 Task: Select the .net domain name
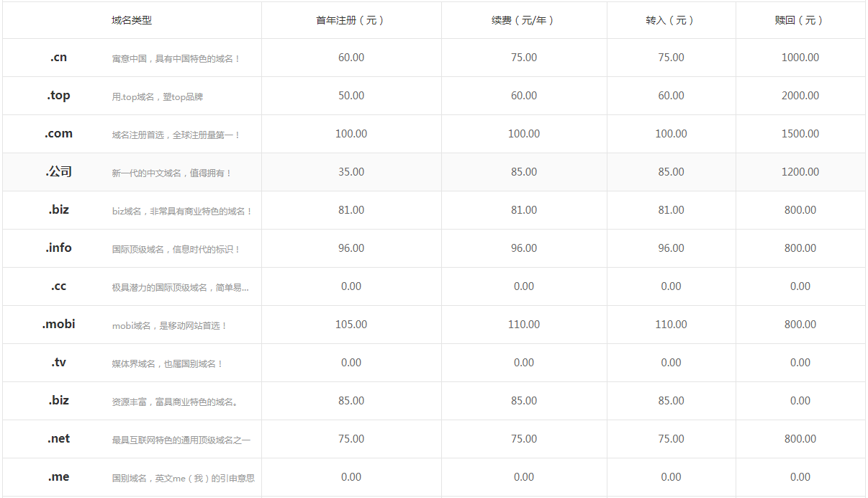click(59, 439)
